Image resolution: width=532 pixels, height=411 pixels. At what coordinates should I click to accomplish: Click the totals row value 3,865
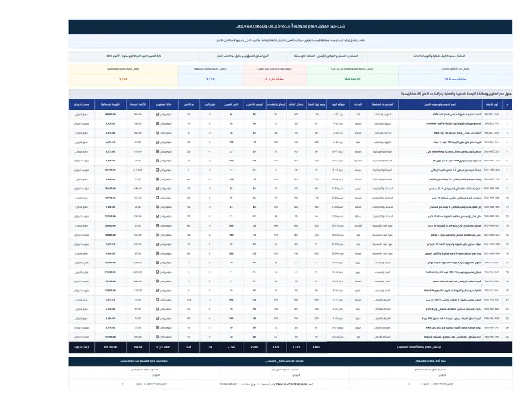click(x=316, y=347)
